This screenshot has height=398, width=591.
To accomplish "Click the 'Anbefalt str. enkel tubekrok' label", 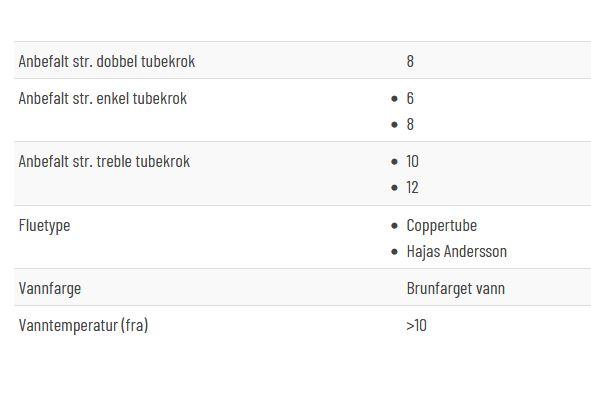I will 103,98.
